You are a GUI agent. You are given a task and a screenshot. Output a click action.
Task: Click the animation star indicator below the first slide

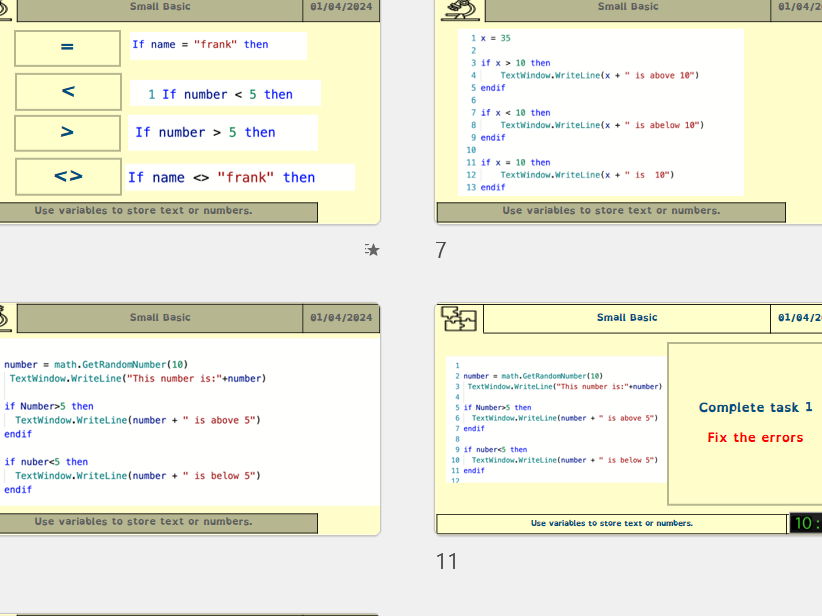point(372,249)
